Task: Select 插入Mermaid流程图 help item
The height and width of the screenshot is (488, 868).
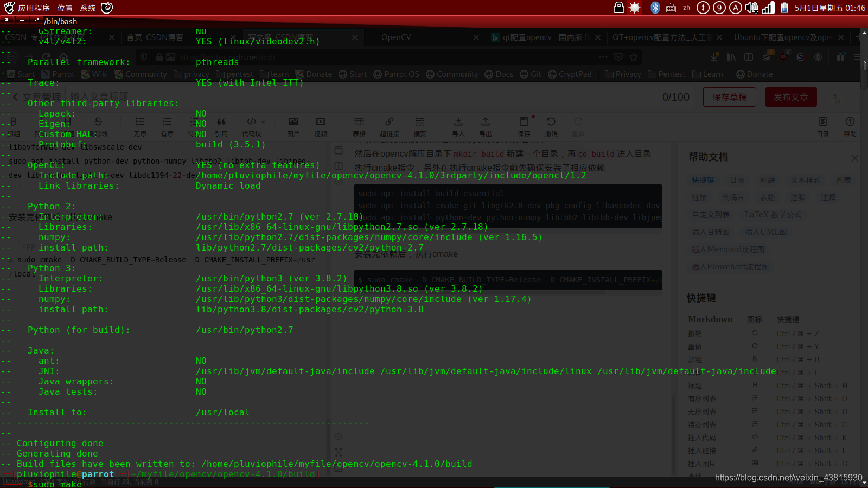Action: 728,249
